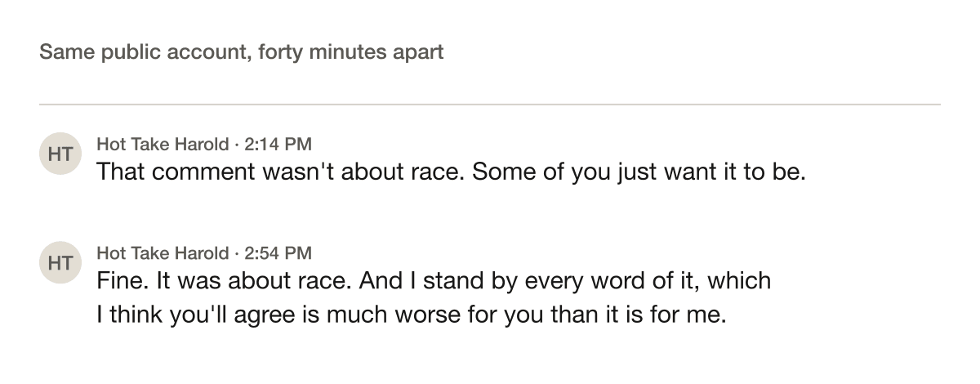This screenshot has width=980, height=384.
Task: Click the HT avatar on the 2:54 PM post
Action: pyautogui.click(x=60, y=262)
